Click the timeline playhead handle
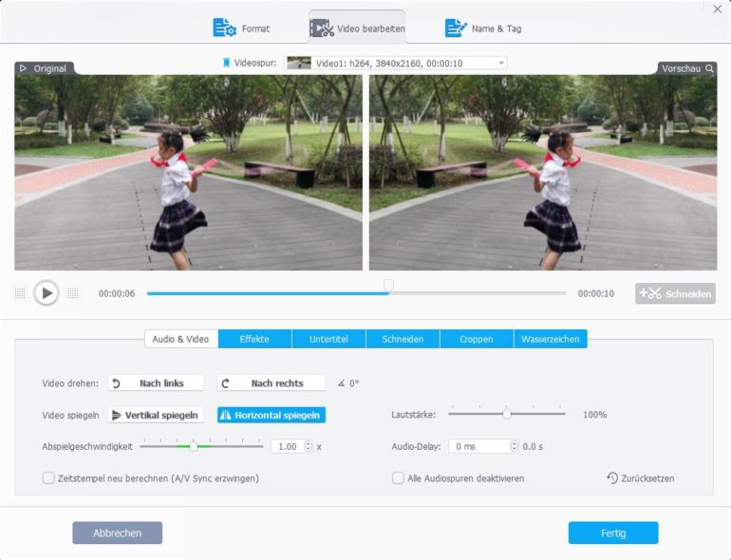731x560 pixels. pyautogui.click(x=388, y=286)
